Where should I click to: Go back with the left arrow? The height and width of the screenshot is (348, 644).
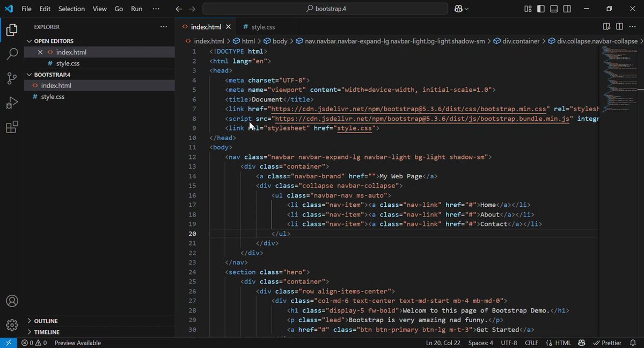[179, 9]
